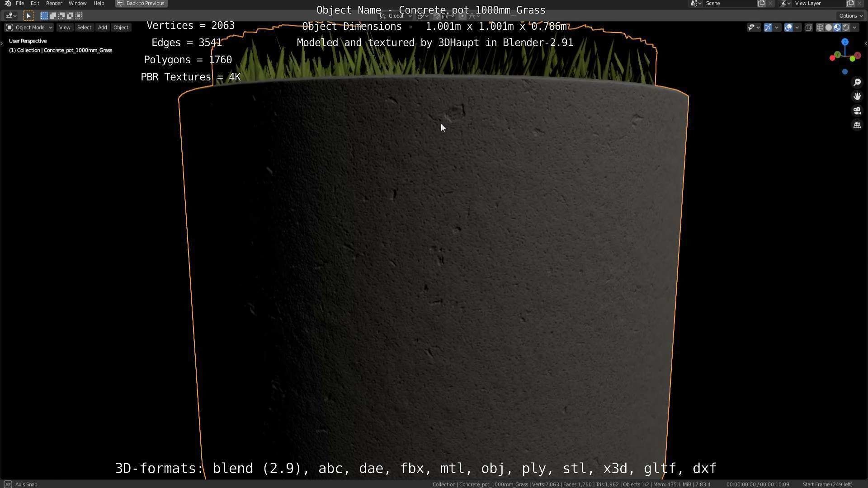868x488 pixels.
Task: Open the Options dropdown
Action: pyautogui.click(x=851, y=16)
